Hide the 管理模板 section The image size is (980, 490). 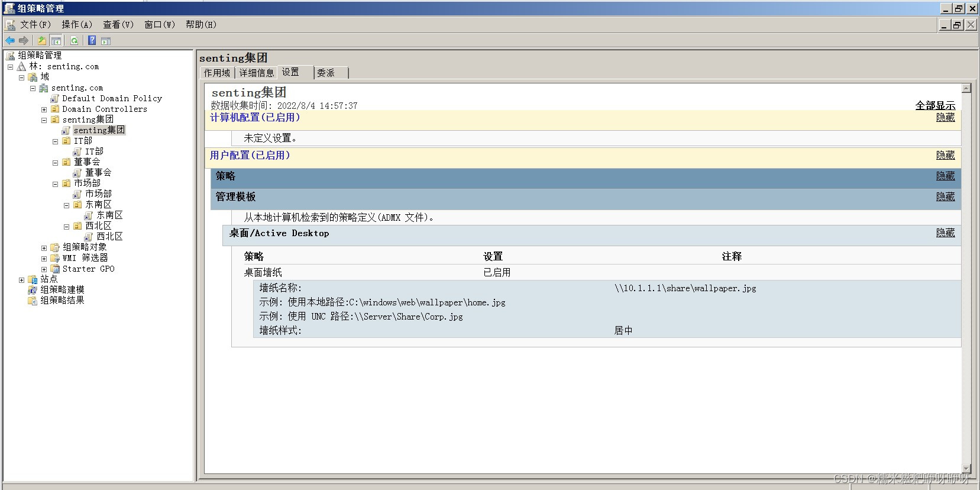click(x=945, y=196)
